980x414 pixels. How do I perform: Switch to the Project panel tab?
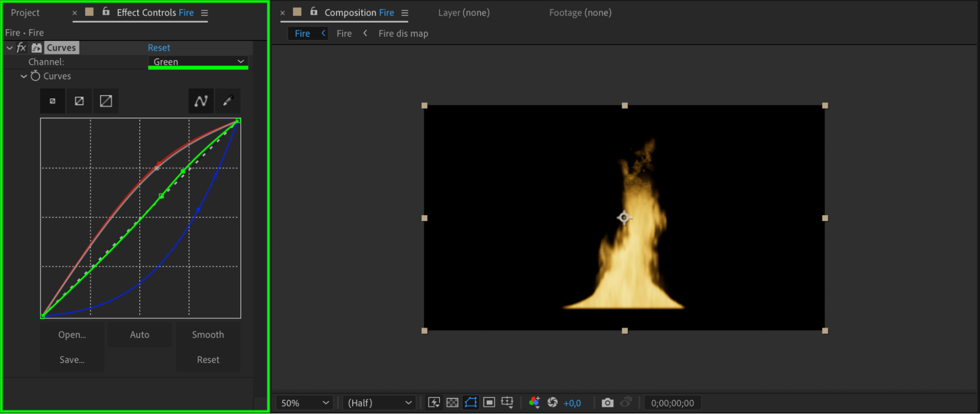(25, 13)
